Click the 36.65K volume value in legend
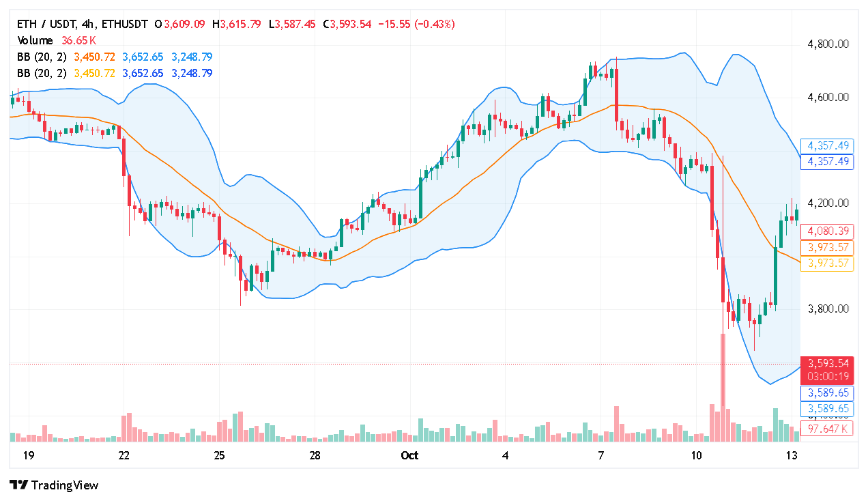The width and height of the screenshot is (868, 501). click(78, 40)
